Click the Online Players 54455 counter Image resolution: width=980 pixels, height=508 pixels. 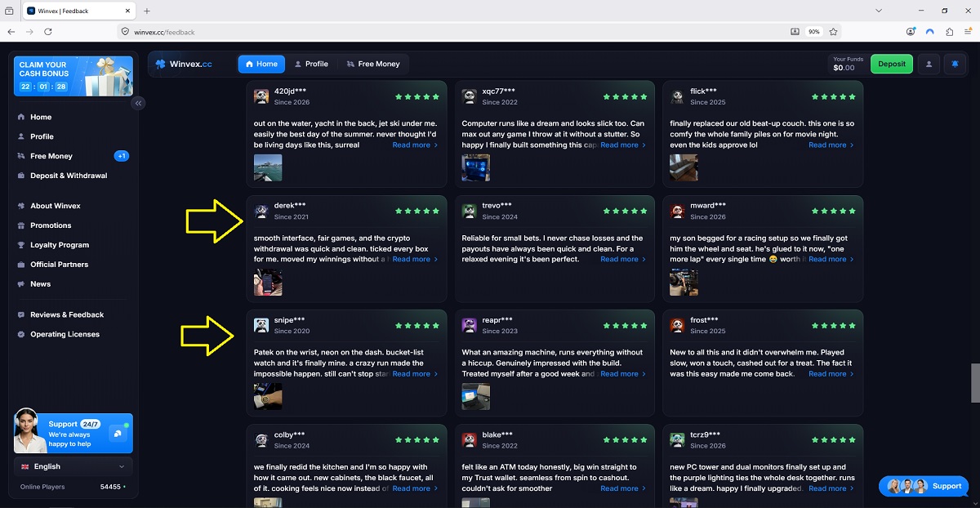coord(73,487)
